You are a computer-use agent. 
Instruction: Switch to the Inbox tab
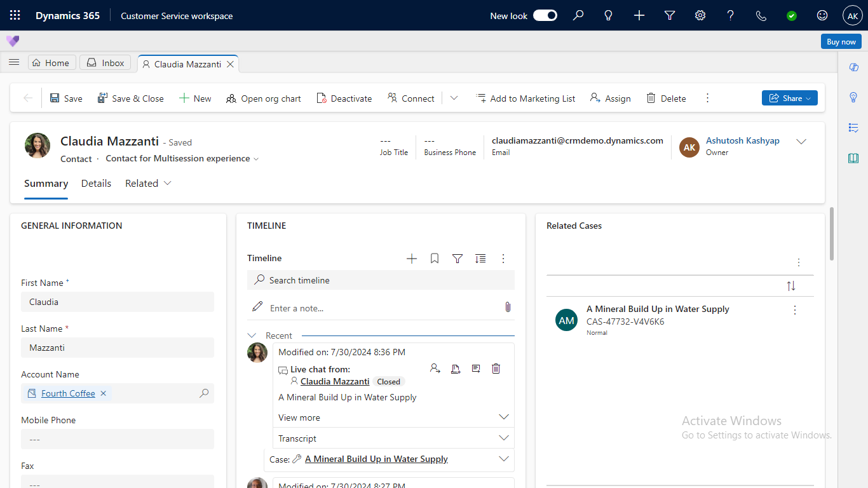tap(106, 62)
